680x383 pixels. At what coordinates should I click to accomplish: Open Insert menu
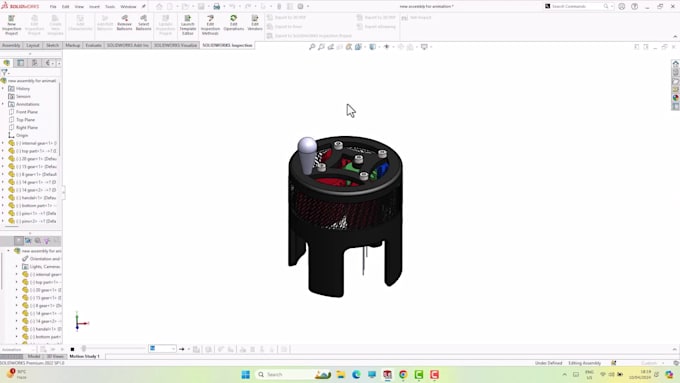coord(94,7)
